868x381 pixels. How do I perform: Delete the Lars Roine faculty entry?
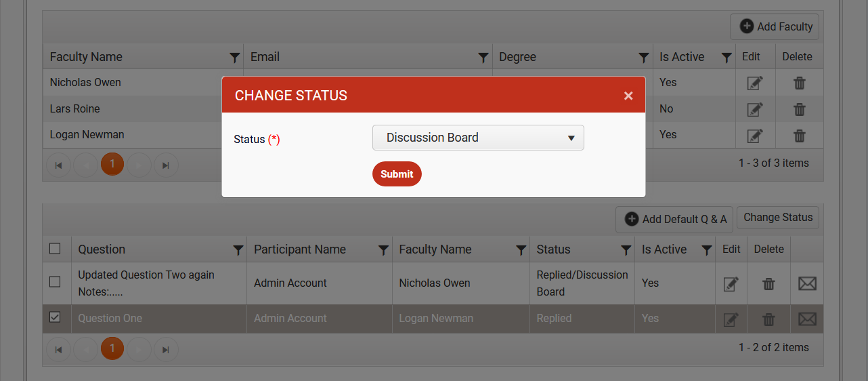[800, 109]
